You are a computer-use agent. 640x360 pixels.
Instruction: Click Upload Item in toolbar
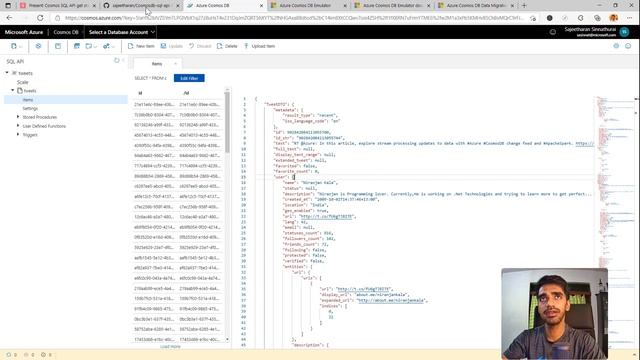(260, 46)
